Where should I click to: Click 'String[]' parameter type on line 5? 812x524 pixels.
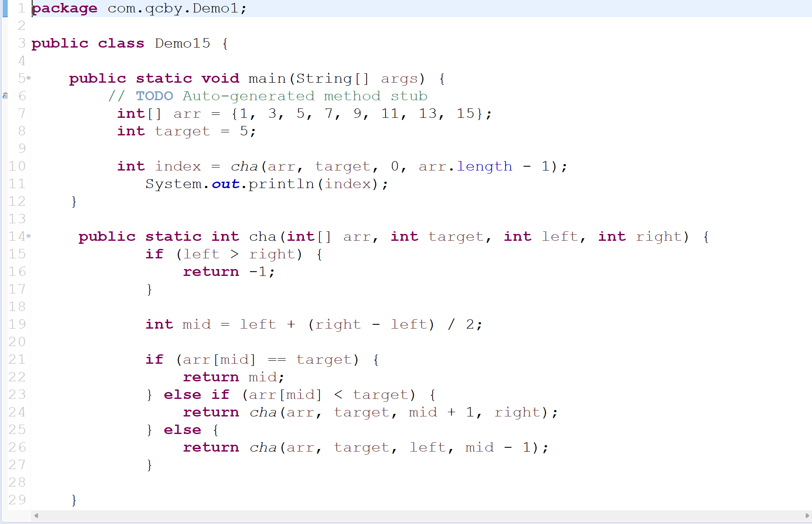pos(332,78)
